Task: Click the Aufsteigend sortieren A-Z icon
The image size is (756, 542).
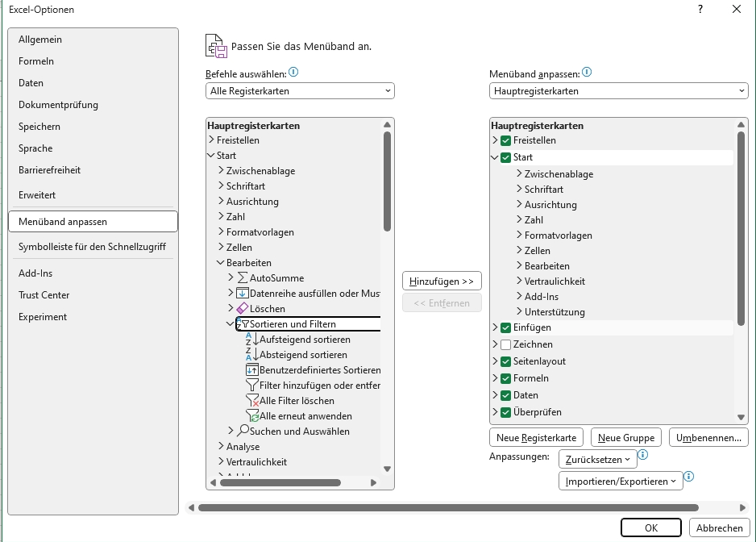Action: [x=252, y=340]
